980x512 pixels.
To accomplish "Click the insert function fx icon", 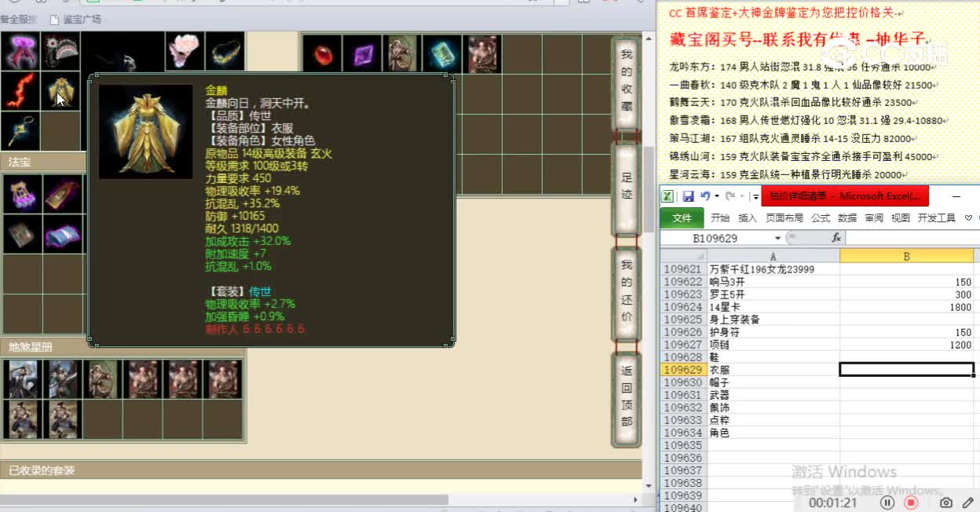I will point(836,238).
